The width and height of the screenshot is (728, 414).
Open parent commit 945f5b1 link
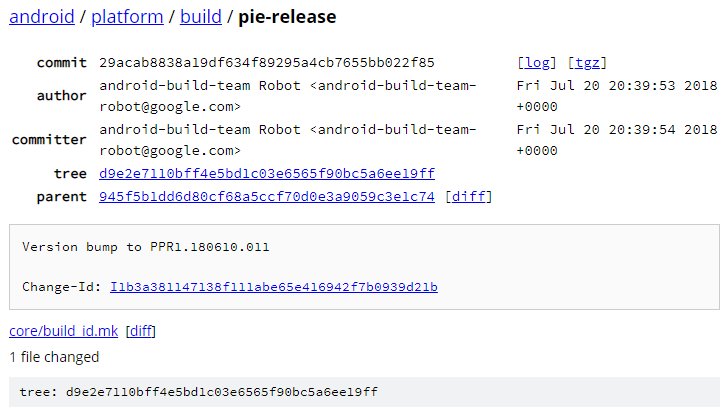click(x=267, y=197)
